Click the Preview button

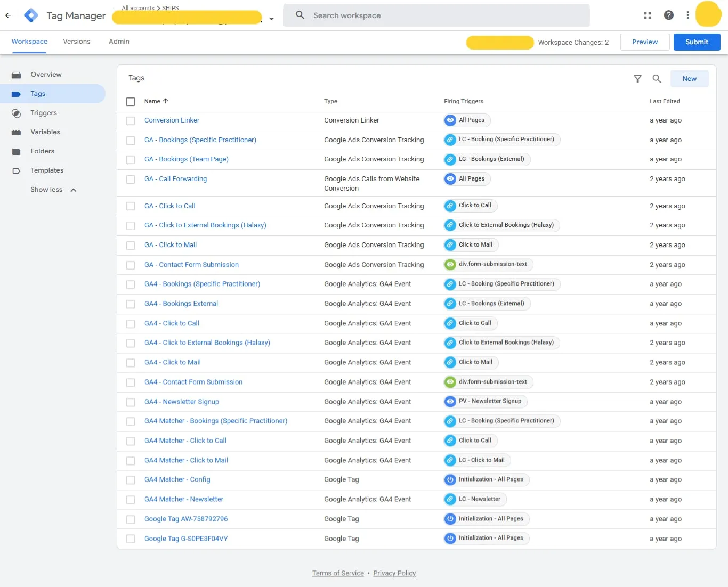(x=645, y=42)
